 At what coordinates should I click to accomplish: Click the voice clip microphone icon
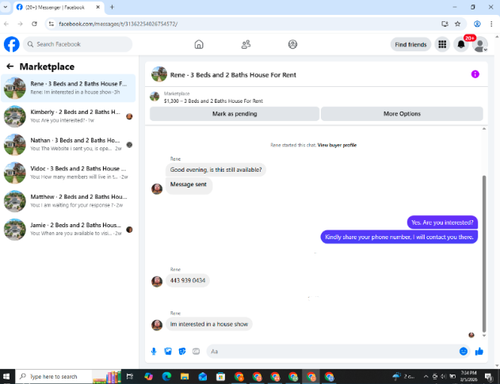tap(154, 351)
